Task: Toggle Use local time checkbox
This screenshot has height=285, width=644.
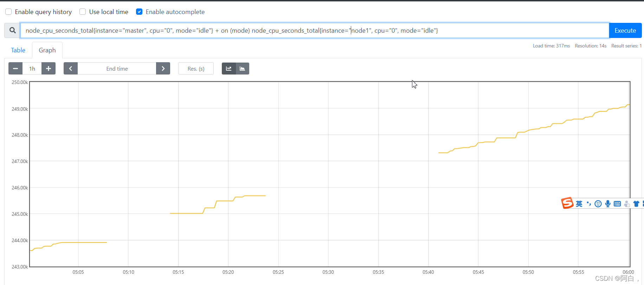Action: [83, 12]
